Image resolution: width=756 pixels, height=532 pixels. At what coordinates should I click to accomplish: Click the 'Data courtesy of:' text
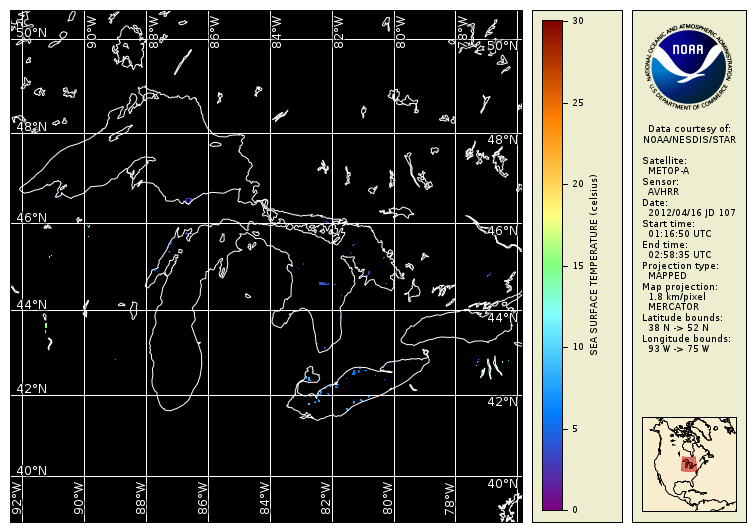689,129
